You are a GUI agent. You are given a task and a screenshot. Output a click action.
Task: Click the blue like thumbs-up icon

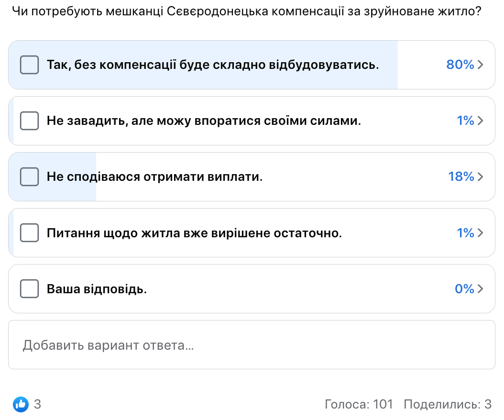(x=21, y=404)
